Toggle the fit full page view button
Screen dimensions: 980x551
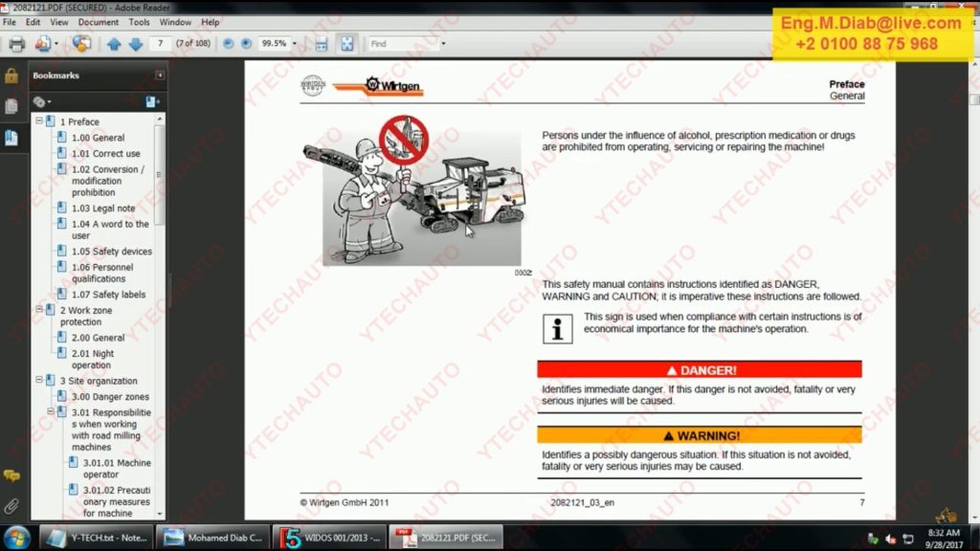click(x=346, y=44)
